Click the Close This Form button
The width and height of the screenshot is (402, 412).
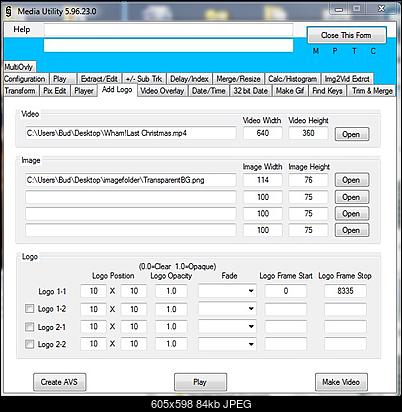pos(346,35)
